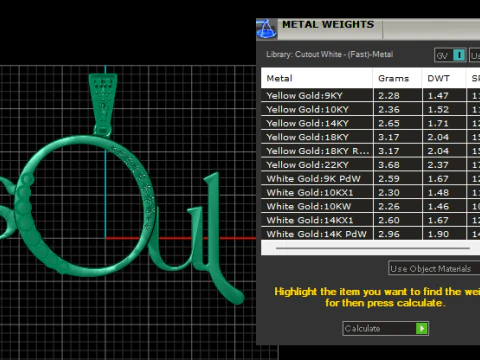The width and height of the screenshot is (480, 360).
Task: Select the Yellow Gold:9KY row
Action: (x=370, y=96)
